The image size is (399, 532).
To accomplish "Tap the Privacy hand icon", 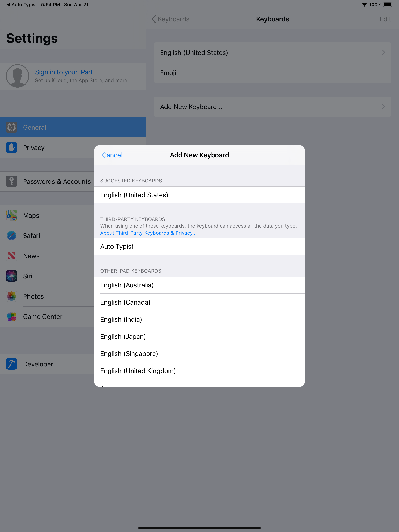I will pos(11,147).
